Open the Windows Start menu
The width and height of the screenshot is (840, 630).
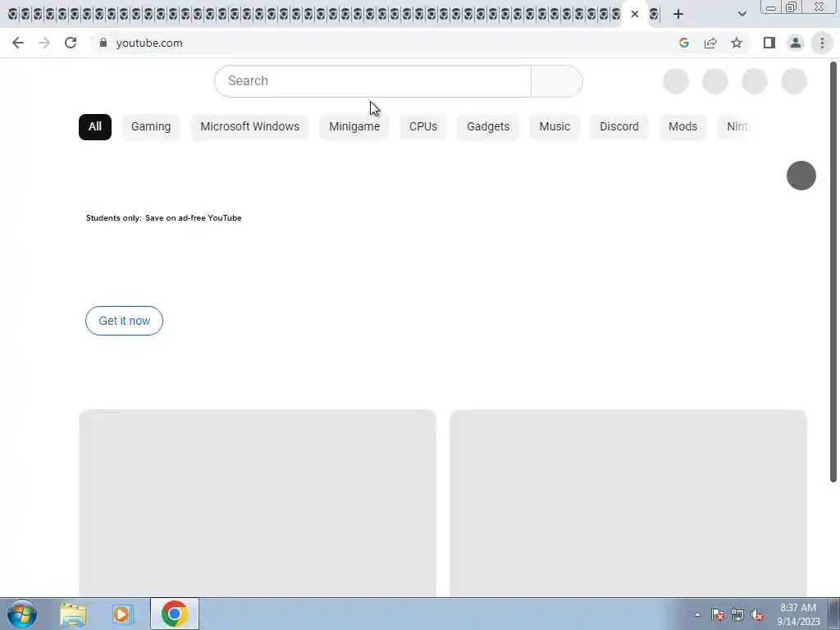click(x=21, y=614)
